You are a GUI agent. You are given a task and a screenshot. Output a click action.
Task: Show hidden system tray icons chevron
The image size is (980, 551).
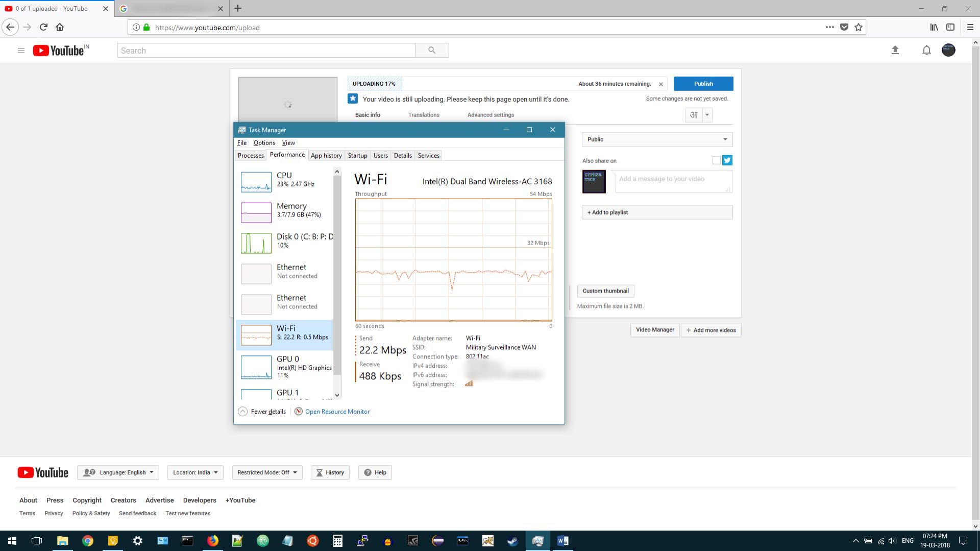click(x=855, y=541)
